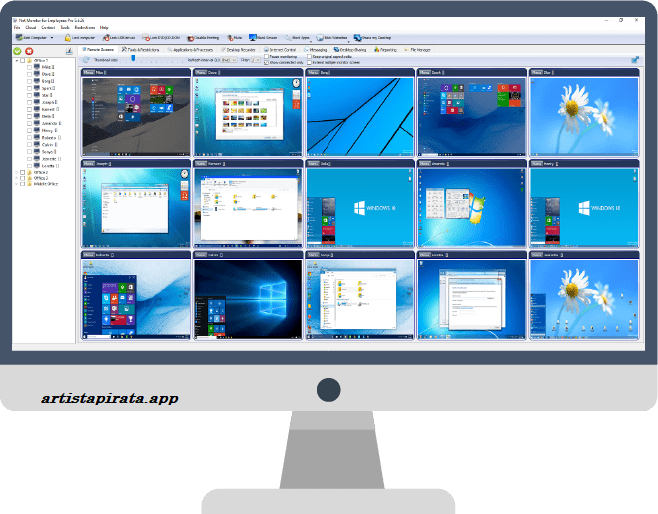Select Sonya in the computer tree
658x514 pixels.
coord(47,151)
